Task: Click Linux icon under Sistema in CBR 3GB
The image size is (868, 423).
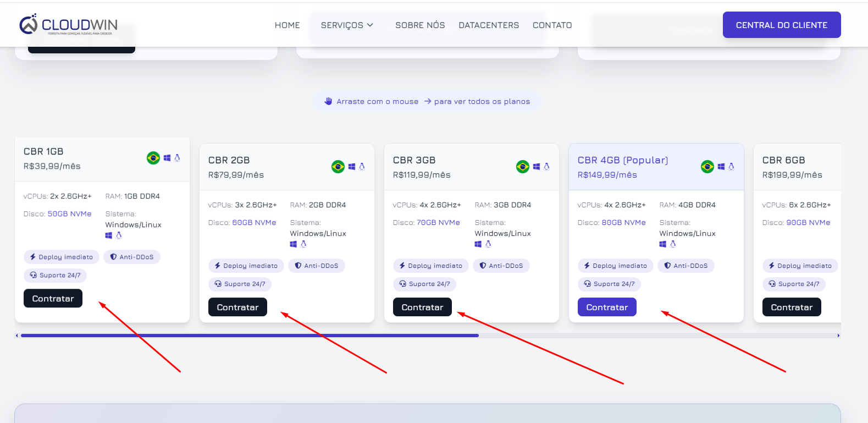Action: click(488, 244)
